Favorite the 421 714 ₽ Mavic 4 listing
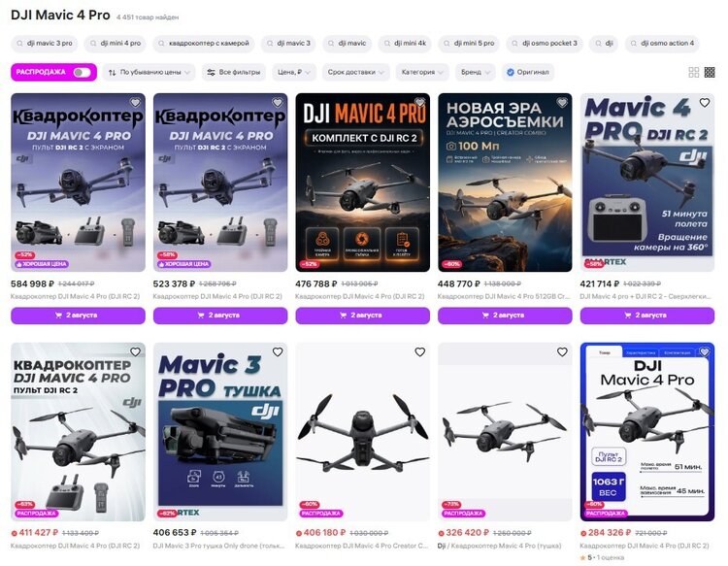This screenshot has height=566, width=728. pyautogui.click(x=705, y=103)
